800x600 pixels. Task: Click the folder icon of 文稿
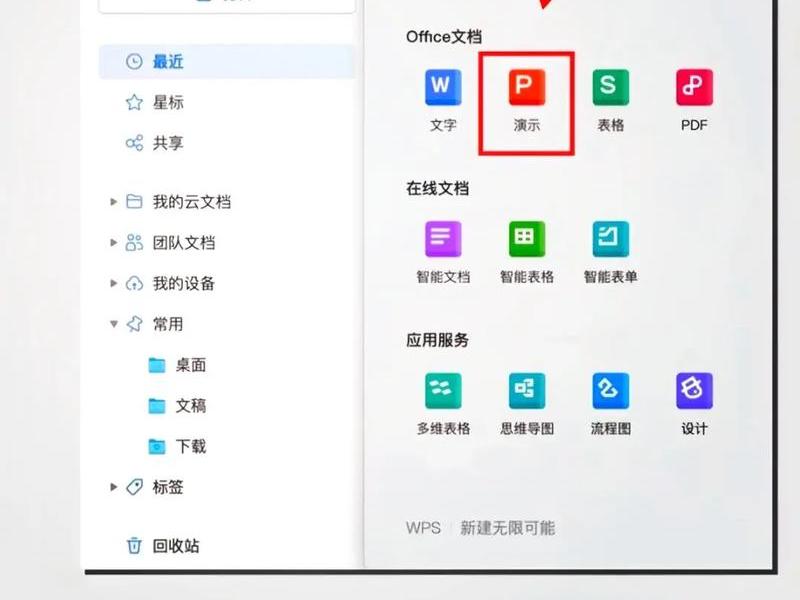[x=157, y=406]
